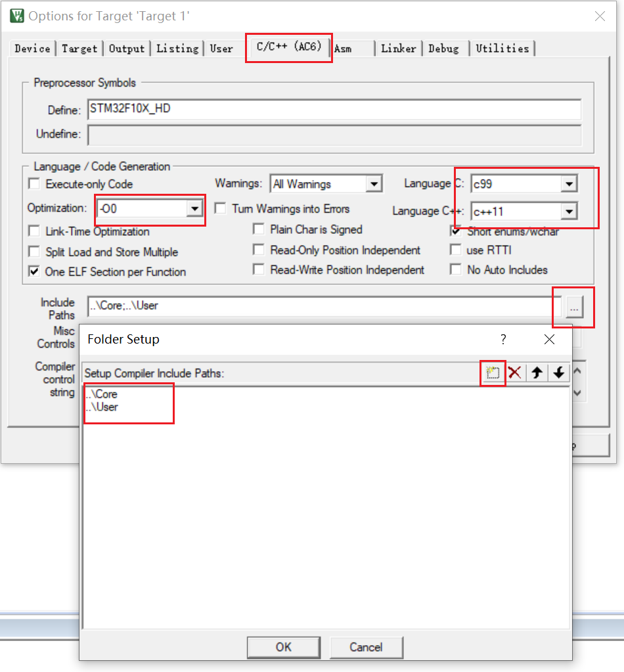Check the use RTTI option

(x=456, y=250)
